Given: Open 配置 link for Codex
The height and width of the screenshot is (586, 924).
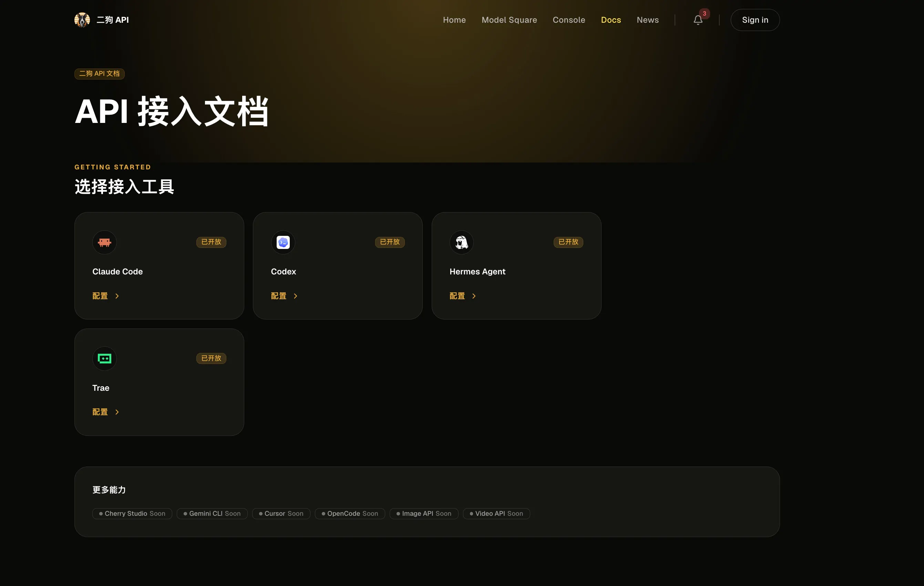Looking at the screenshot, I should [284, 296].
